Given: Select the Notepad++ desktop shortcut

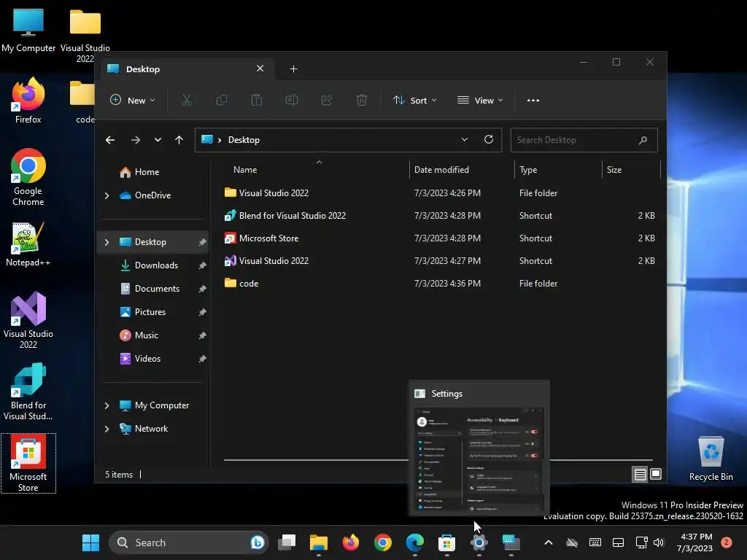Looking at the screenshot, I should [x=28, y=244].
